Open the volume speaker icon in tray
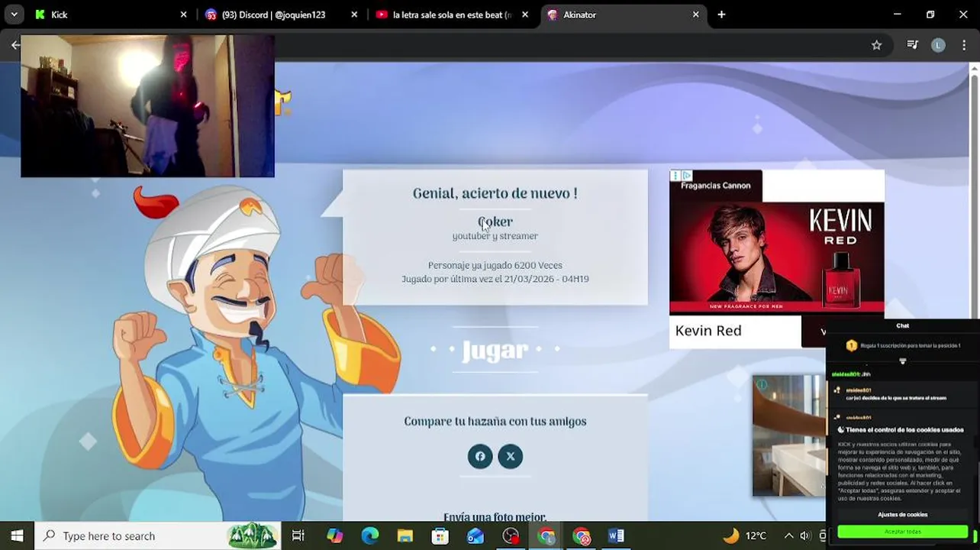The image size is (980, 550). pyautogui.click(x=804, y=535)
